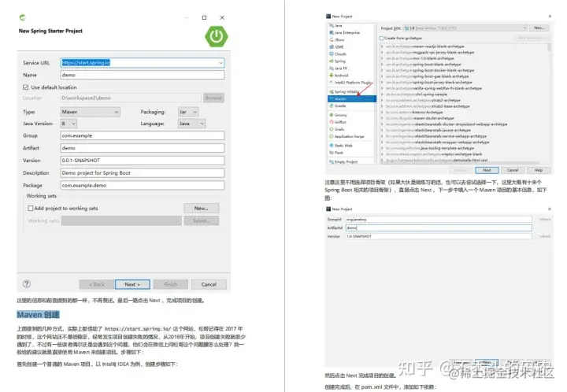Enable Add project to working sets
The width and height of the screenshot is (567, 392).
pyautogui.click(x=31, y=208)
